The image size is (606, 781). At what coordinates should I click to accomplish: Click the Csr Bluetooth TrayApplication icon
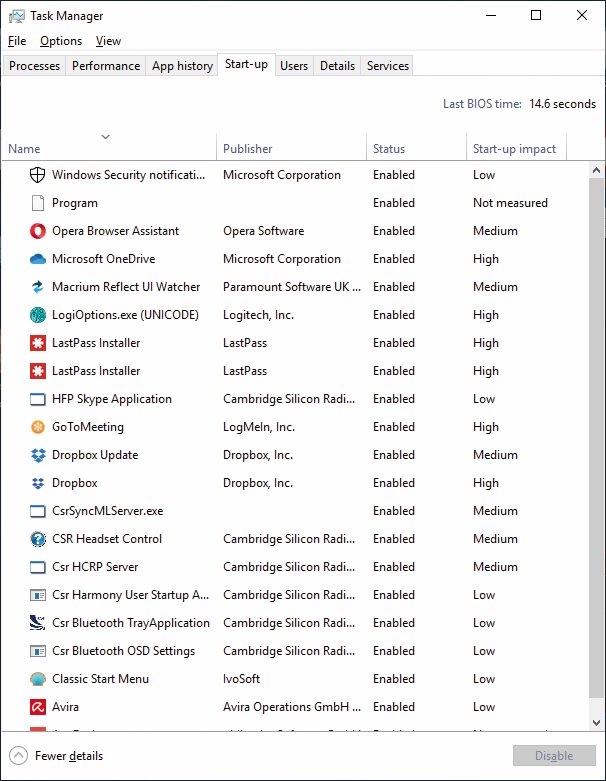tap(37, 623)
